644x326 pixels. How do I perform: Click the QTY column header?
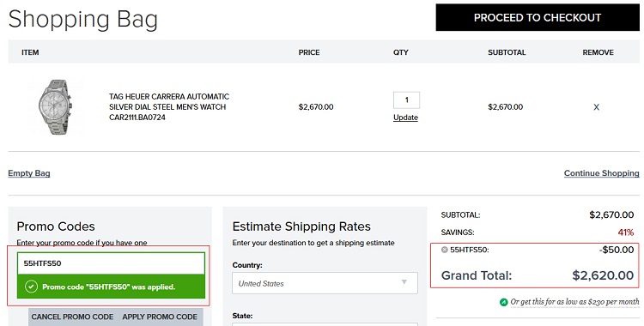pos(400,52)
